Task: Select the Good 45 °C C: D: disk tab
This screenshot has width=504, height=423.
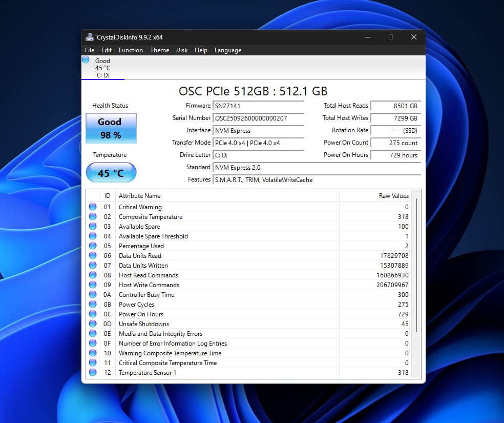Action: (x=103, y=68)
